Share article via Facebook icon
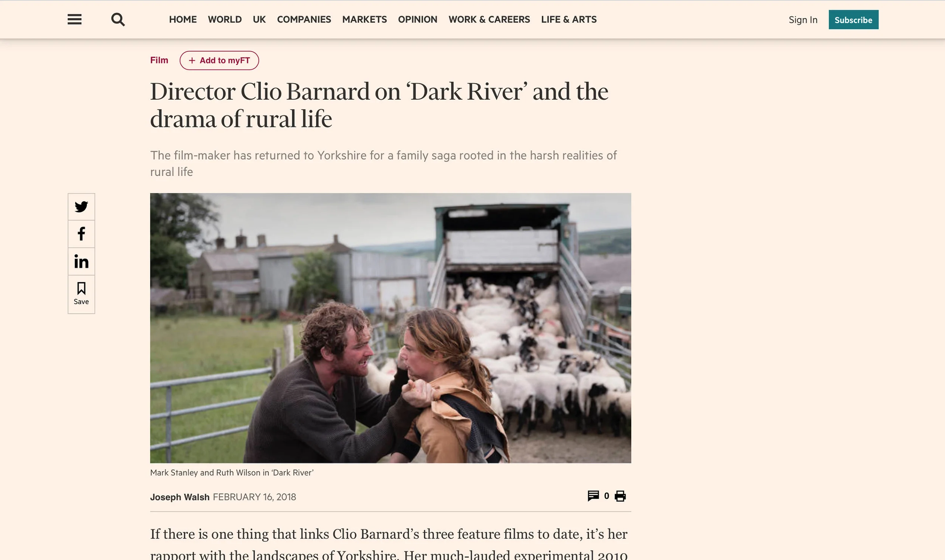This screenshot has width=945, height=560. click(81, 234)
